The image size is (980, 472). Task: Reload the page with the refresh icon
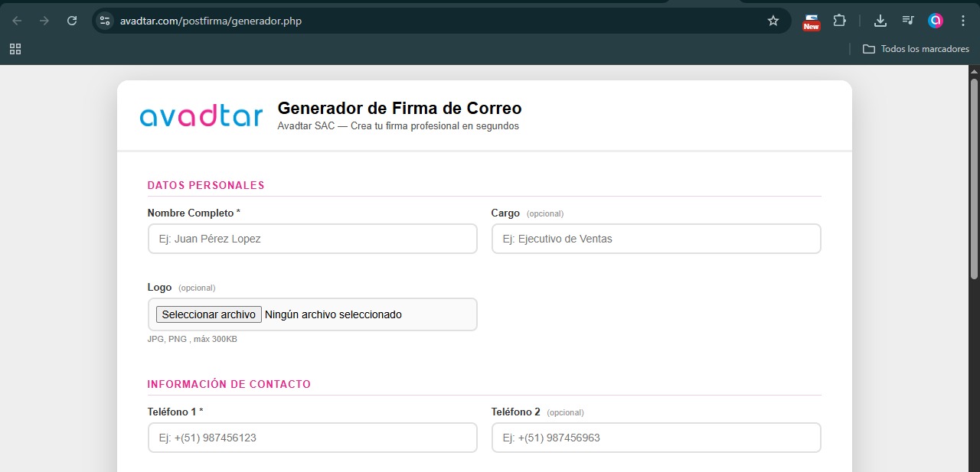72,21
